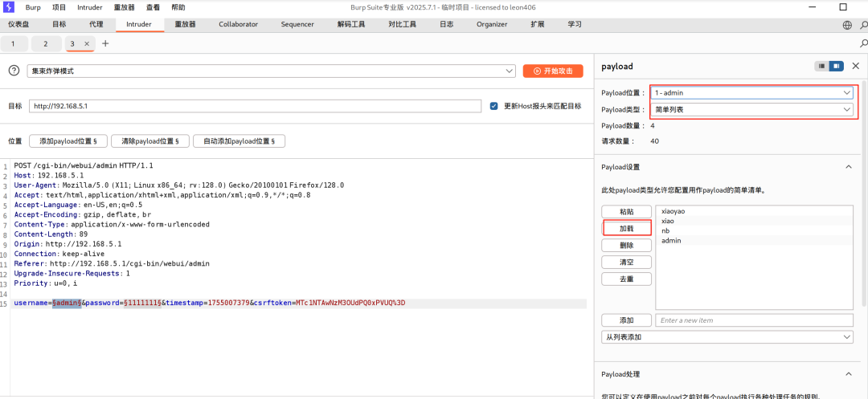Open the 项目 menu
Screen dimensions: 868x399
pos(59,8)
